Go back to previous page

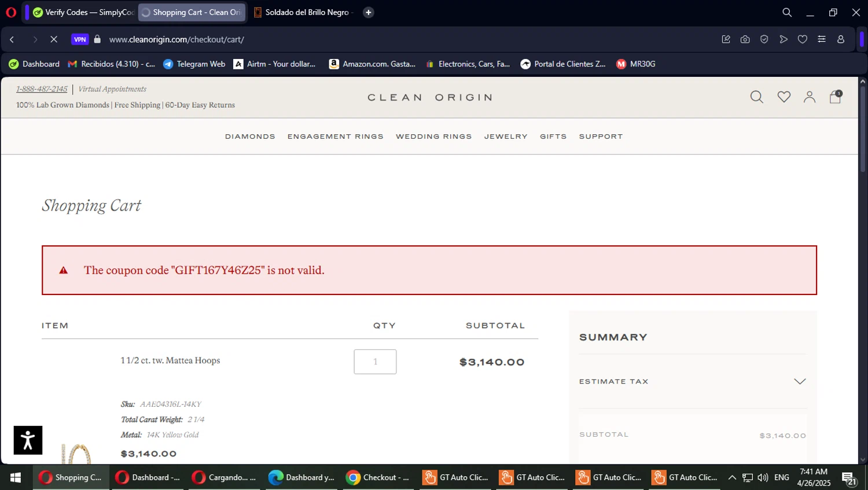(12, 39)
